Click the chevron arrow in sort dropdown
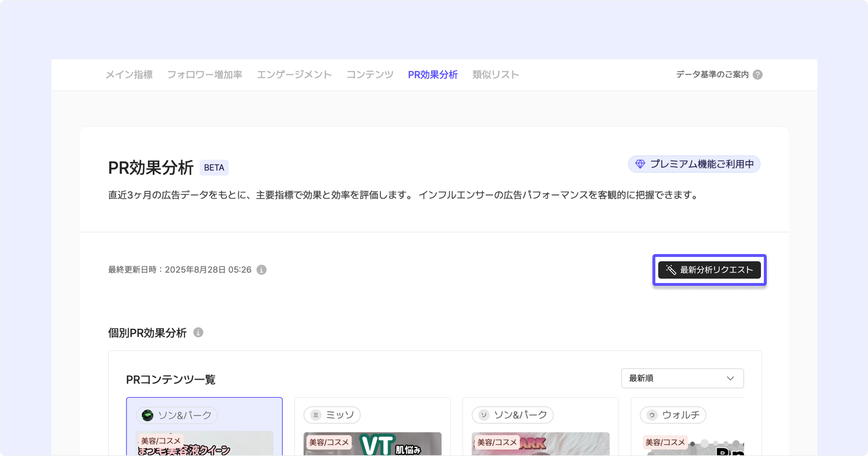The width and height of the screenshot is (868, 456). [x=730, y=379]
